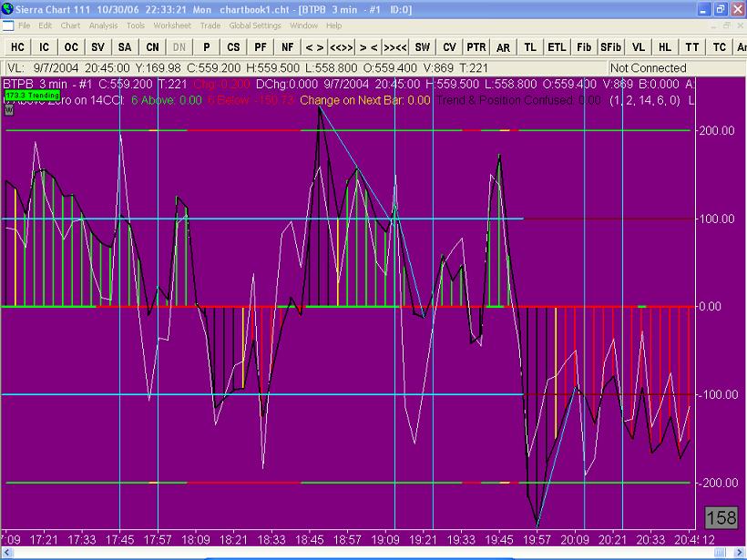Click the SV toolbar button

97,47
